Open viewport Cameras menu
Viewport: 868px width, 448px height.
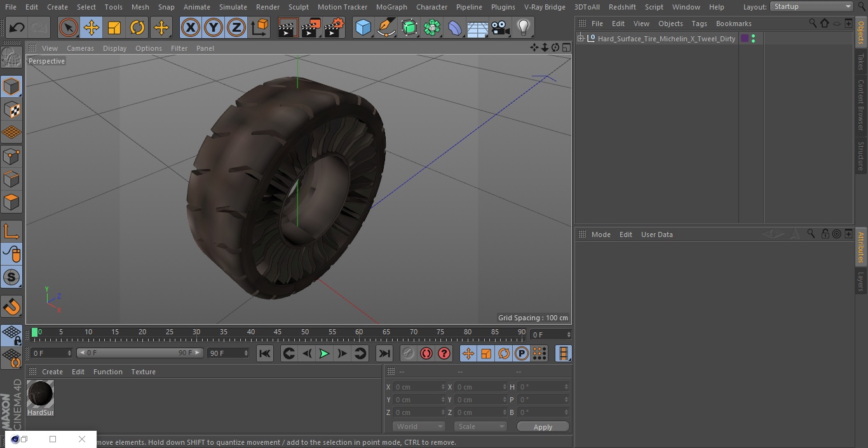80,48
